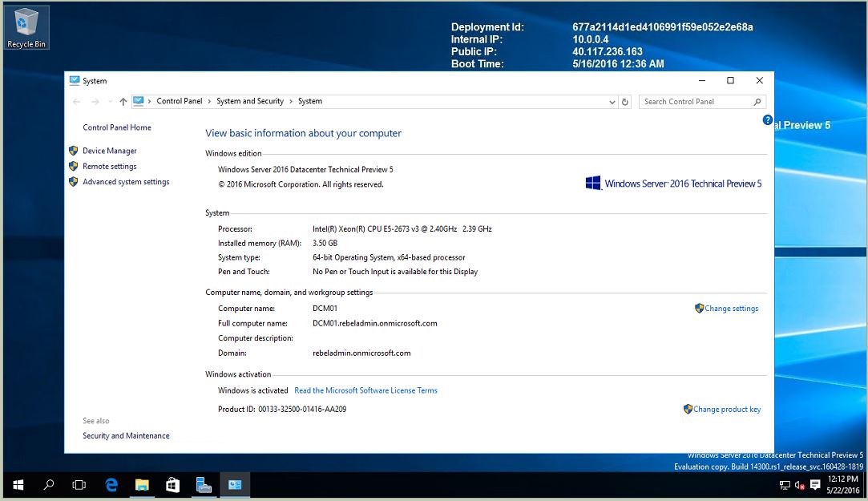Go up one level in Control Panel

(123, 102)
